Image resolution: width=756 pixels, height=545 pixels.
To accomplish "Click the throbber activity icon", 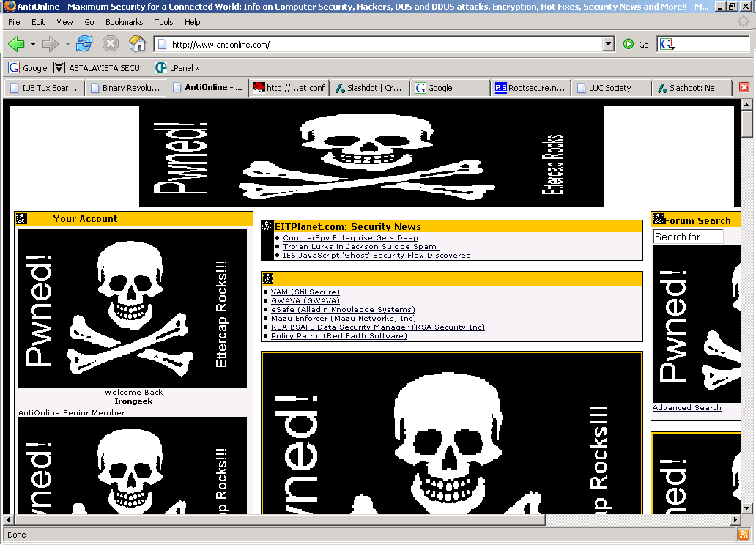I will [744, 22].
